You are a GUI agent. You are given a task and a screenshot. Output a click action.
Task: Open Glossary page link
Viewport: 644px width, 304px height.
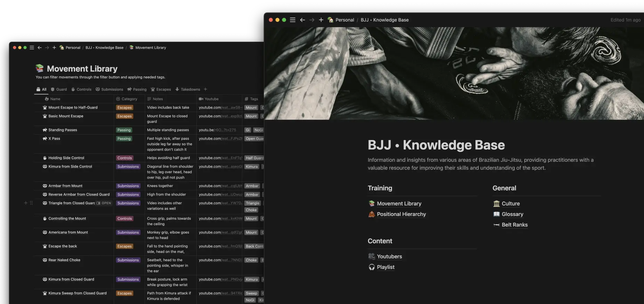512,214
